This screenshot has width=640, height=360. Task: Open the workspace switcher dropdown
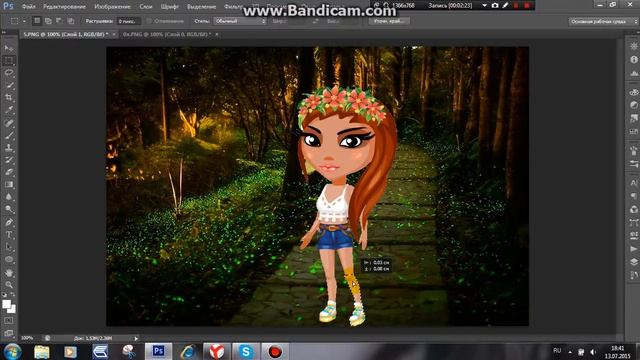click(x=603, y=21)
